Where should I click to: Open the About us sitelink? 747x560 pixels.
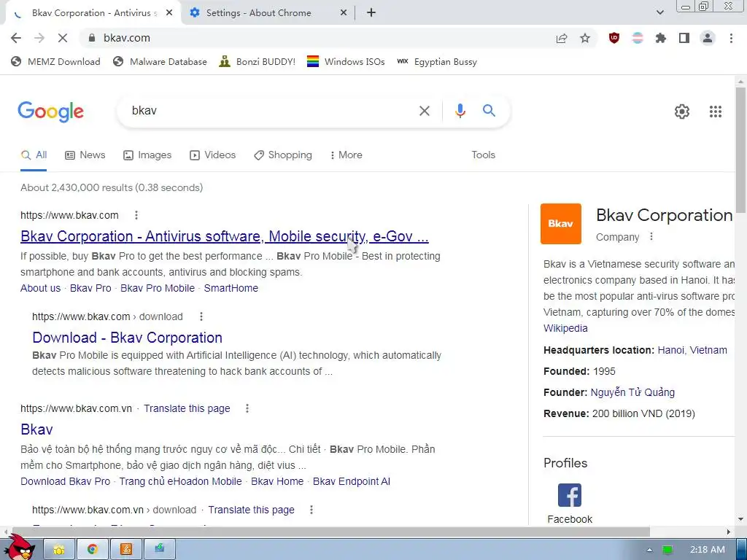pyautogui.click(x=41, y=289)
